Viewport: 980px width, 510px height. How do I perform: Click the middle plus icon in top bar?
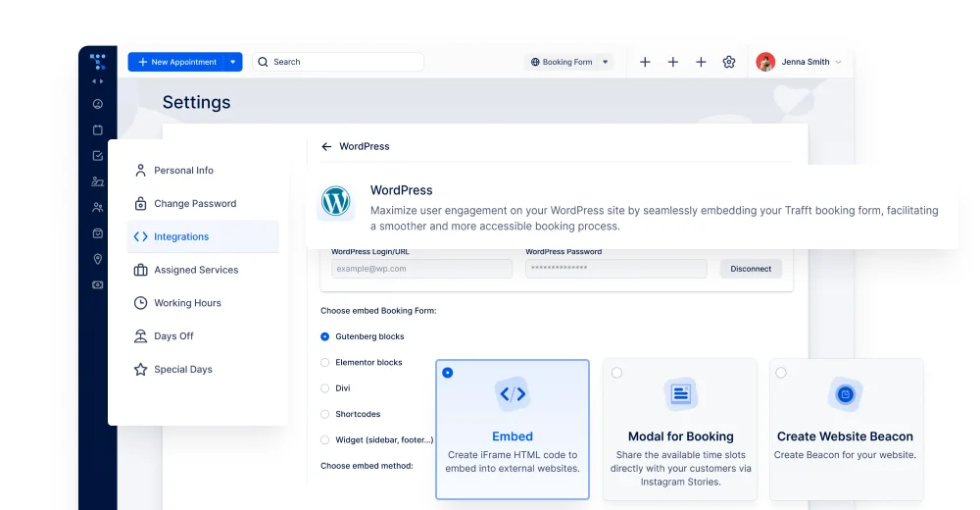coord(673,62)
